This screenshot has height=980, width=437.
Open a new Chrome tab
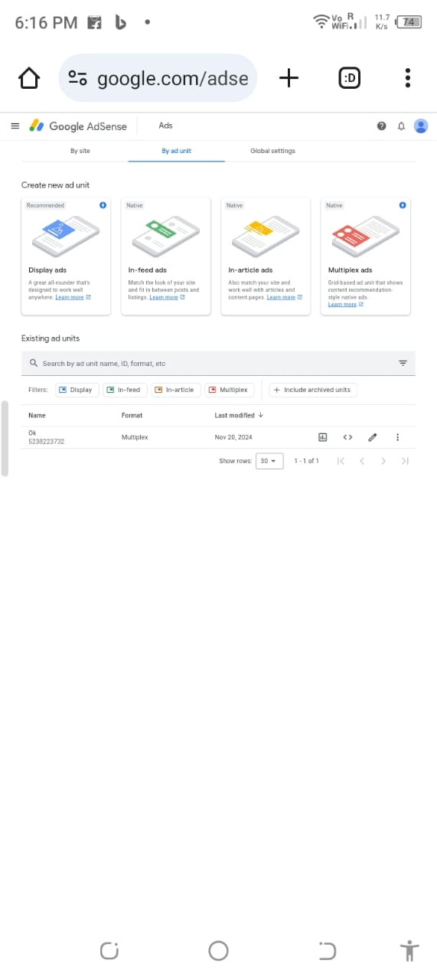pyautogui.click(x=289, y=78)
